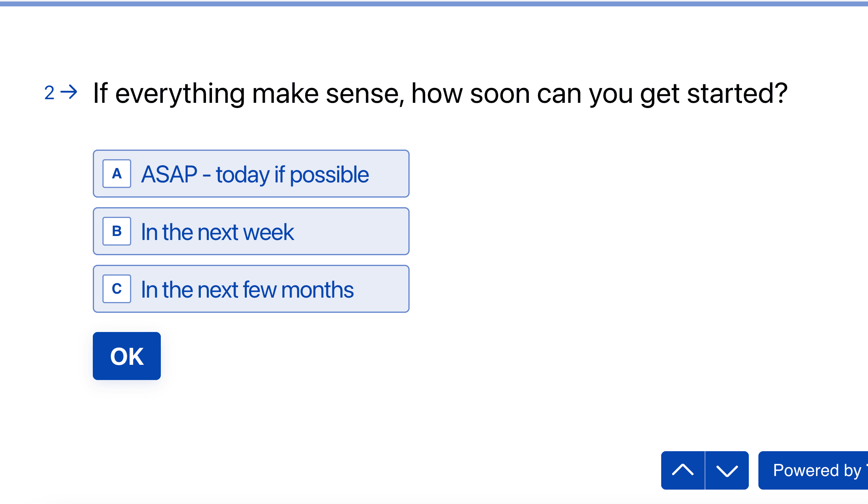Choose the next-week availability option
Screen dimensions: 868x504
pyautogui.click(x=251, y=231)
